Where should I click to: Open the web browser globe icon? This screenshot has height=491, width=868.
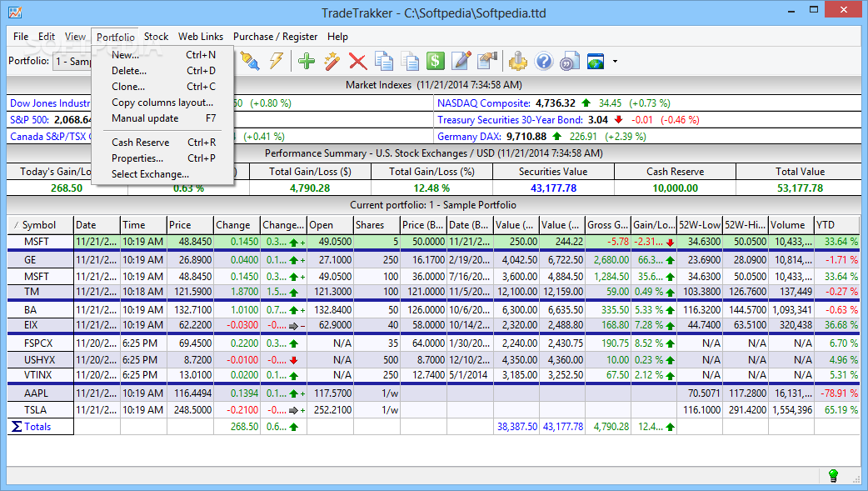596,61
